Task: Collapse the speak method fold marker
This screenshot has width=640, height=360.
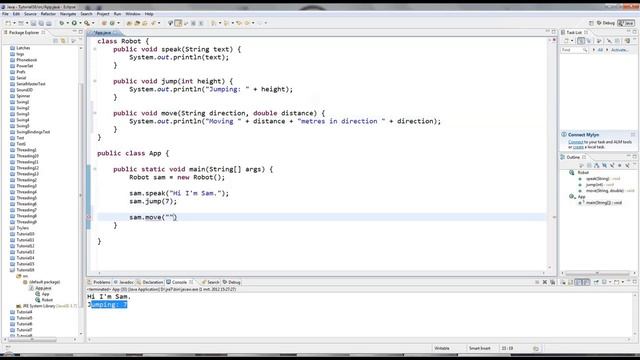Action: click(x=95, y=49)
